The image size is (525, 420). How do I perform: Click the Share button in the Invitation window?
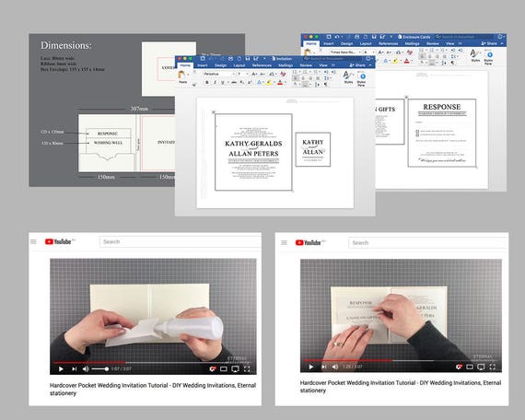point(357,65)
